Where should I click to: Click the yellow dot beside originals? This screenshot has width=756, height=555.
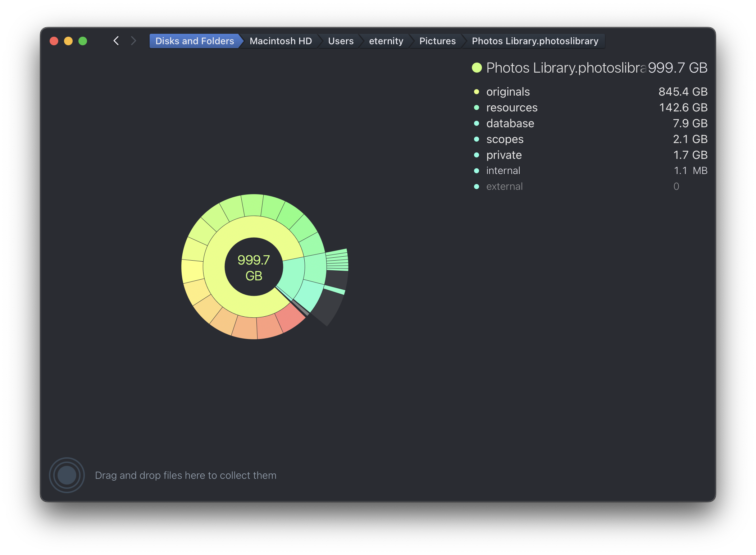477,92
